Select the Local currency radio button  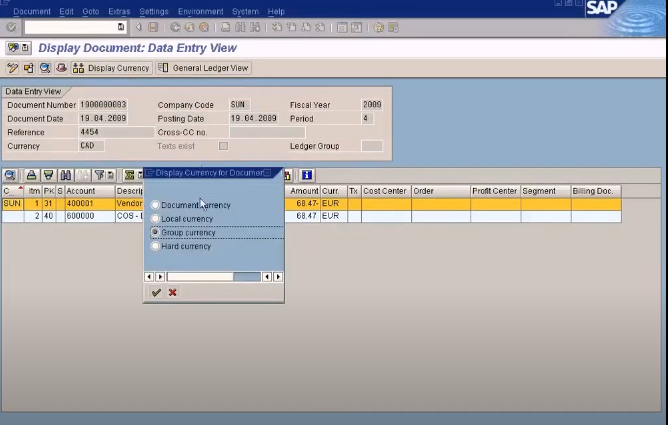(155, 218)
